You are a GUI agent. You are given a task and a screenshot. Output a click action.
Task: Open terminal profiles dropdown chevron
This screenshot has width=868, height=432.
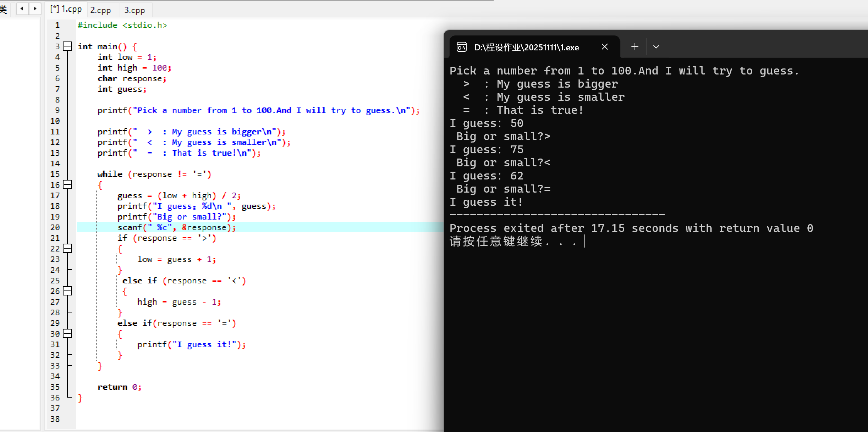(656, 47)
